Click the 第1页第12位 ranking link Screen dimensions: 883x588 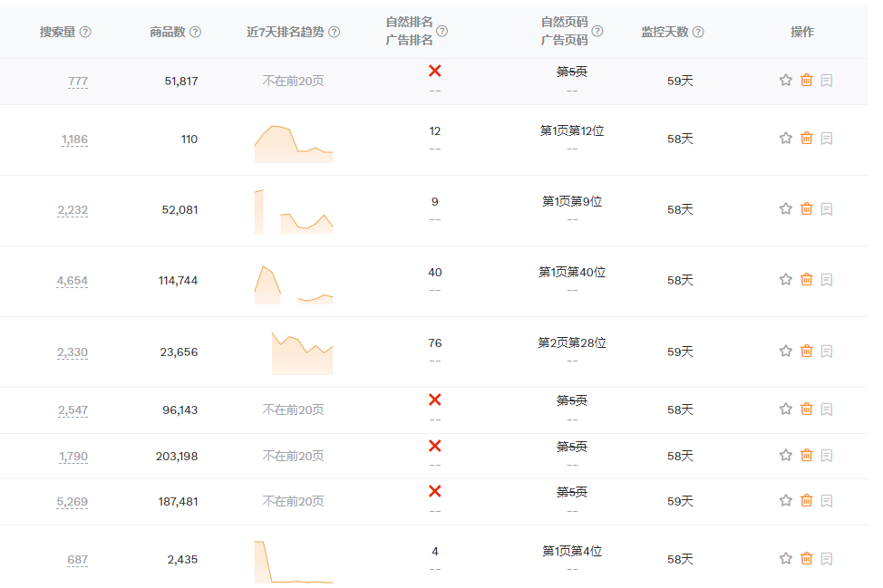pos(571,131)
